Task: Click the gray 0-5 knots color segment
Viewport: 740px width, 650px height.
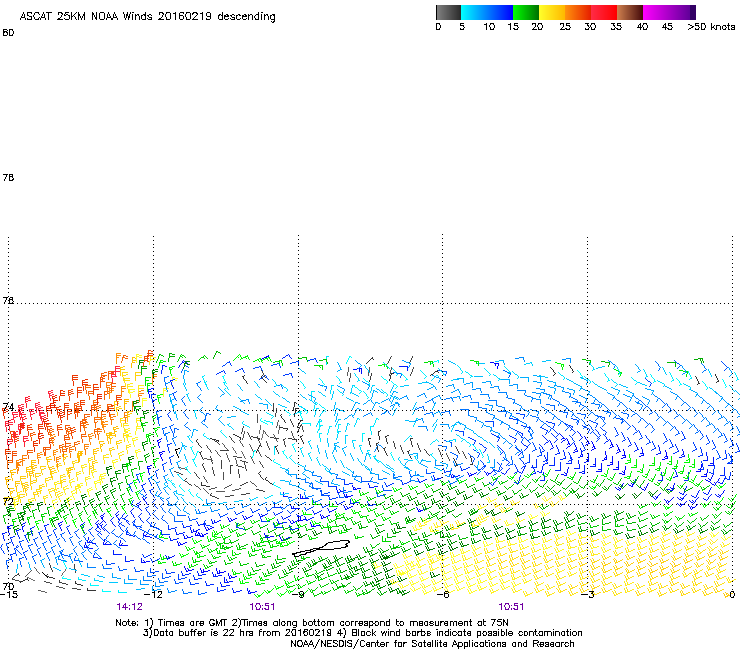Action: [x=448, y=12]
